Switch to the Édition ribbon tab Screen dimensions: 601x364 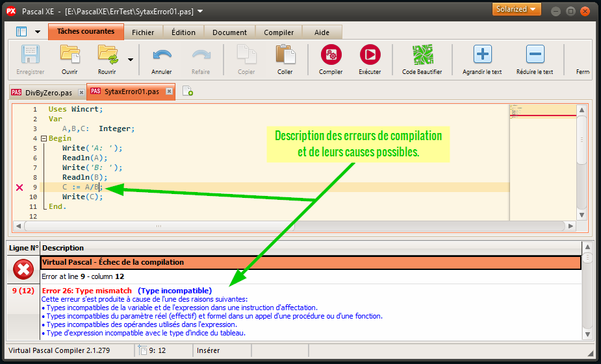click(183, 32)
